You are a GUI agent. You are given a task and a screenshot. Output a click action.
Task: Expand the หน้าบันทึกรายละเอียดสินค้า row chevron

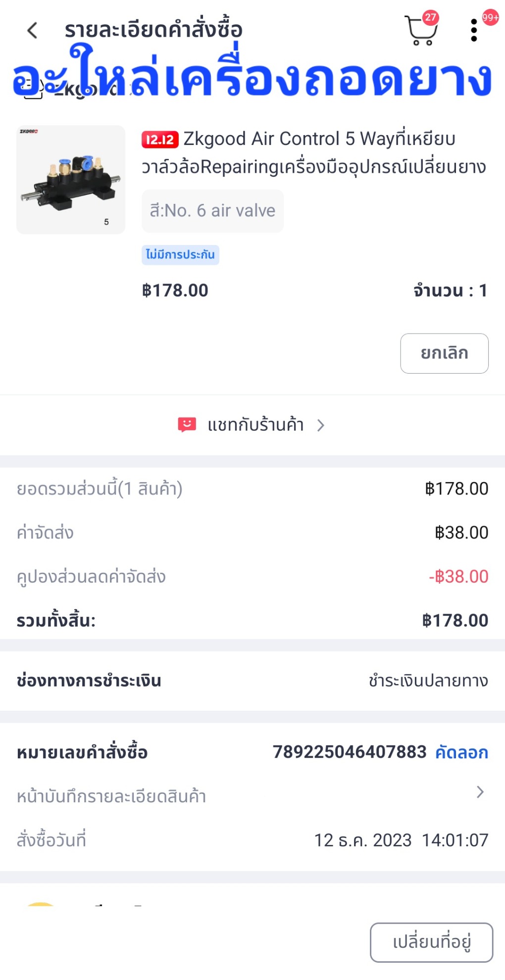480,792
